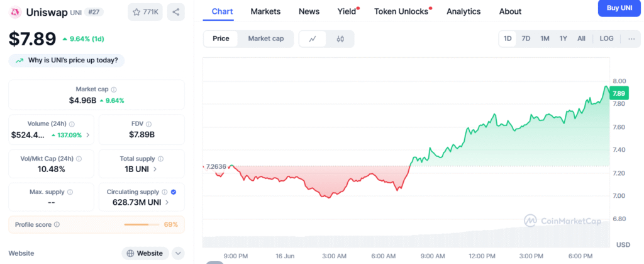Click the $4.96B market cap value
The width and height of the screenshot is (644, 264).
[x=82, y=100]
